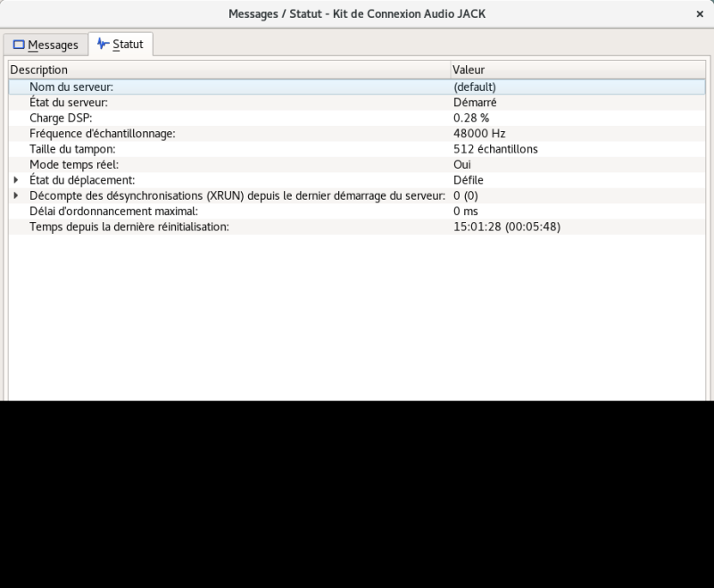Select the 'Mode temps réel:' row

click(356, 164)
